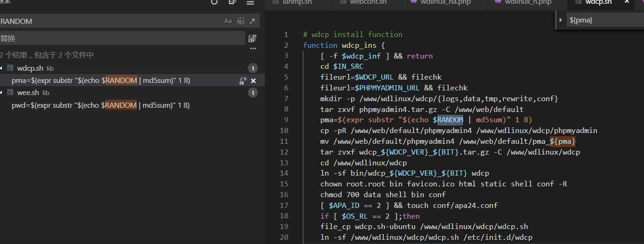The width and height of the screenshot is (644, 244).
Task: Click line number 11 in gutter
Action: pyautogui.click(x=284, y=141)
